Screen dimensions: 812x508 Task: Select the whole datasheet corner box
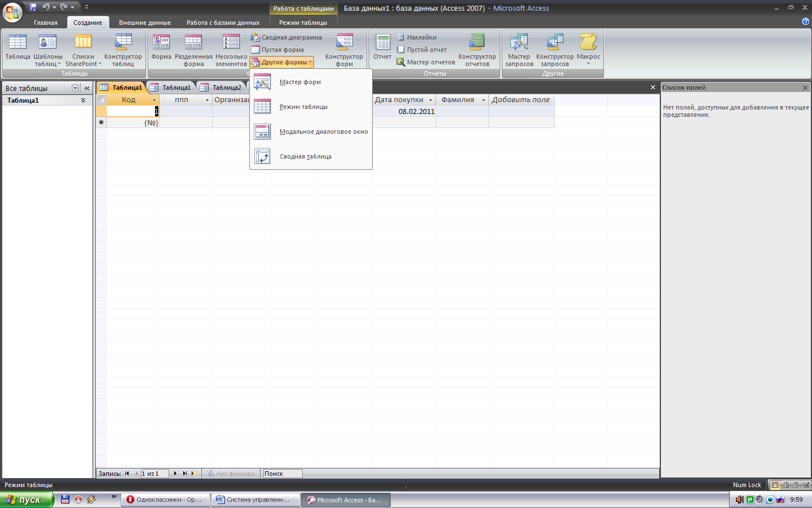click(x=101, y=100)
